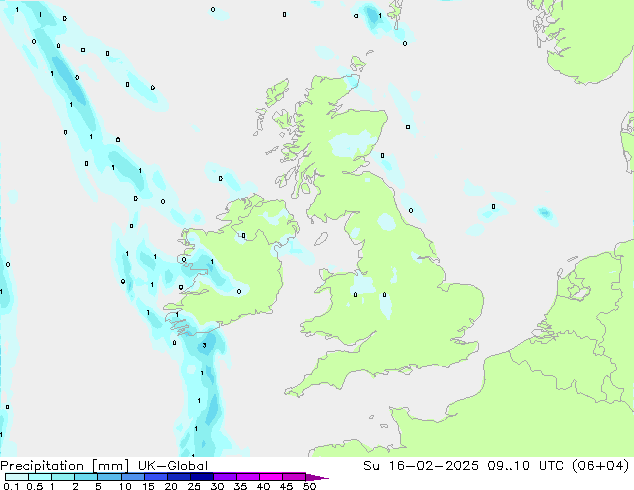Click the legend value "50"
The image size is (634, 490).
(x=309, y=486)
